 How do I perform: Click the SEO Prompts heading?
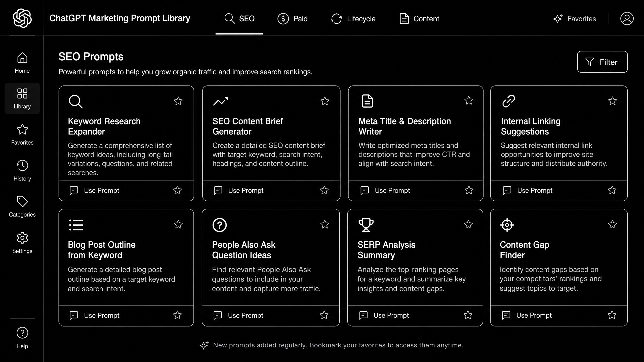point(91,57)
